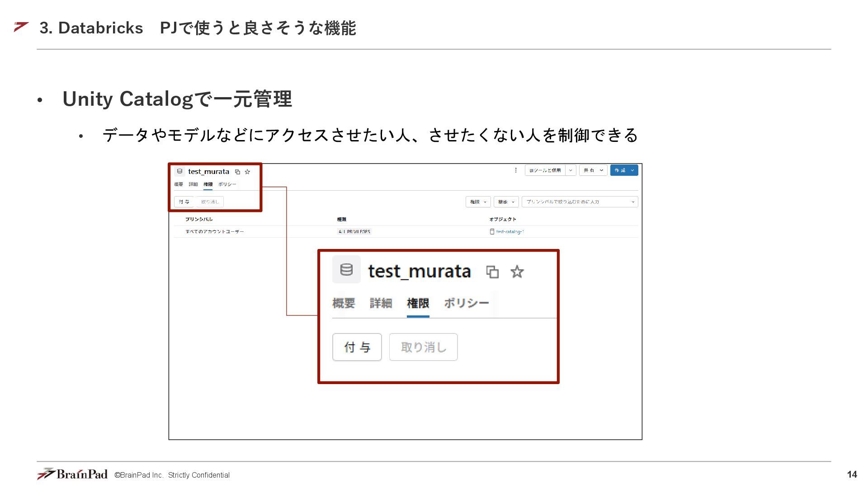Open the 権限 filter dropdown
This screenshot has width=868, height=488.
tap(478, 202)
